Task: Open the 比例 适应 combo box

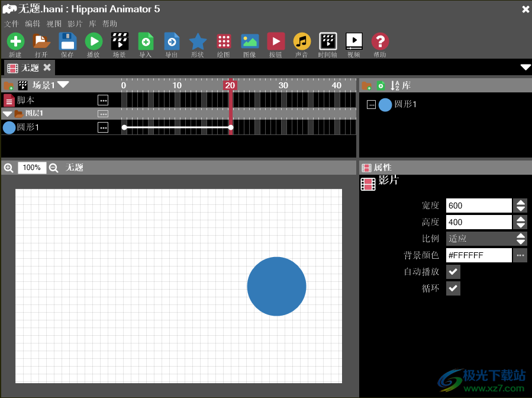Action: 486,239
